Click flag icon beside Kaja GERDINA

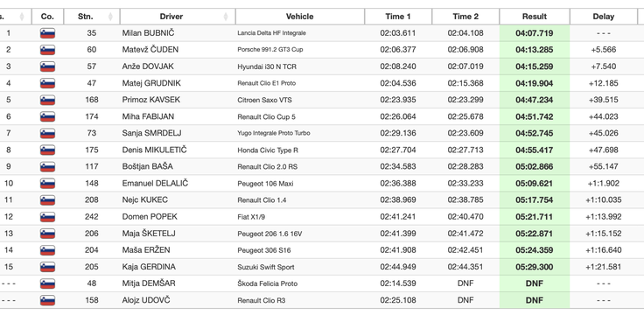coord(47,267)
